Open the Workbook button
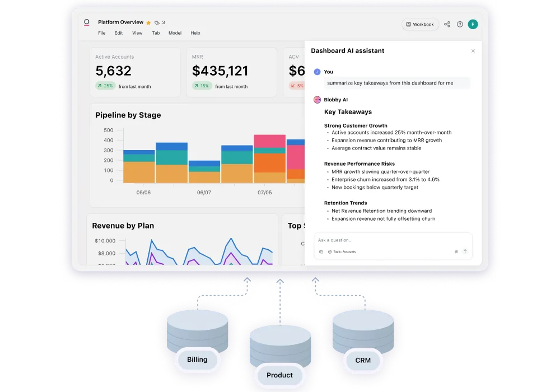Image resolution: width=560 pixels, height=392 pixels. [420, 24]
